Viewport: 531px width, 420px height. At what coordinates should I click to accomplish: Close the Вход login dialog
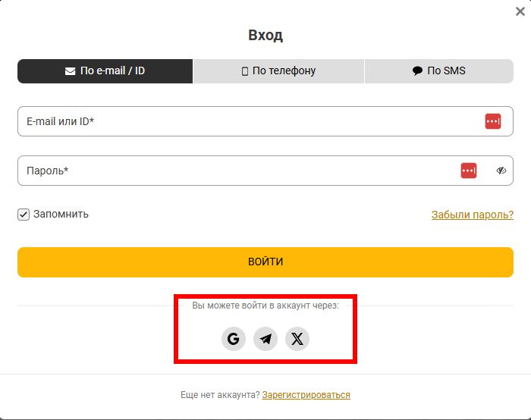[520, 11]
